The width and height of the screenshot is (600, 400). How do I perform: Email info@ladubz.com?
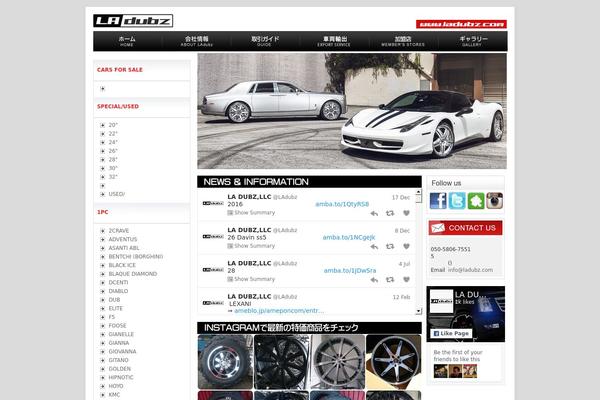tap(470, 270)
